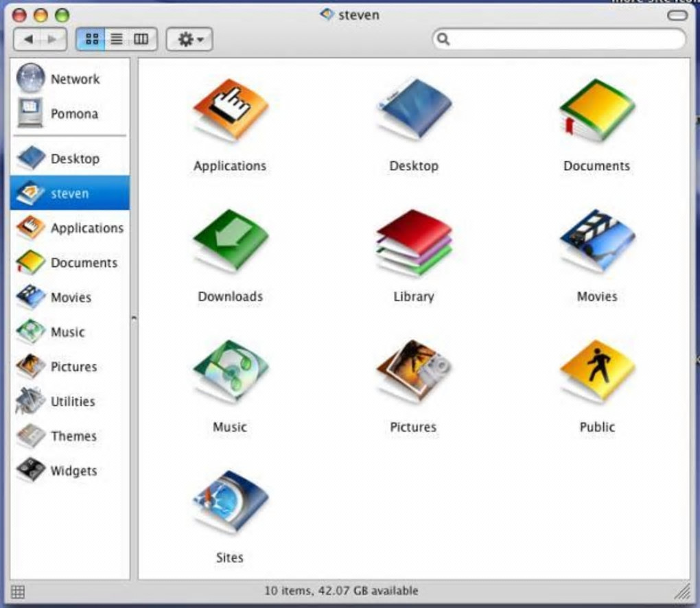This screenshot has width=700, height=608.
Task: Select Pomona drive in the sidebar
Action: (x=70, y=113)
